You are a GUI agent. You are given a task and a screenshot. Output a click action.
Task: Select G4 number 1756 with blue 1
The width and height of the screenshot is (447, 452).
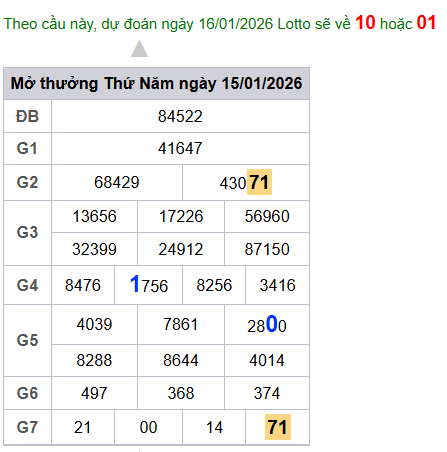point(149,285)
